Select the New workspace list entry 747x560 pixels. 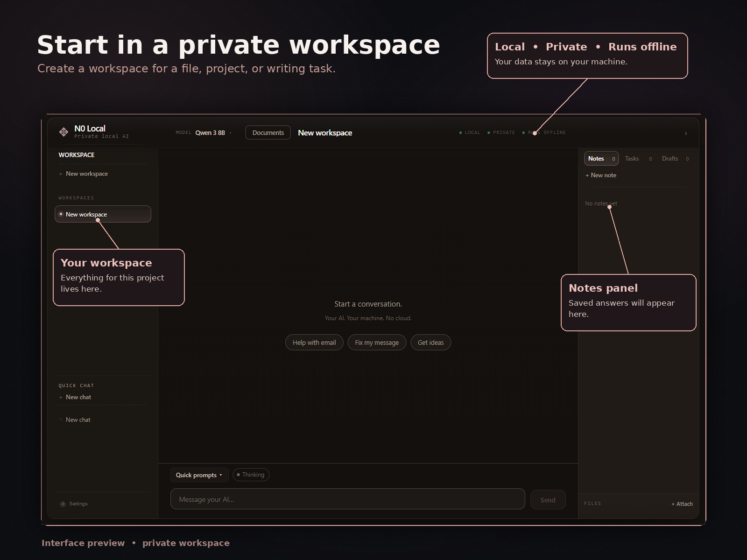(x=103, y=214)
